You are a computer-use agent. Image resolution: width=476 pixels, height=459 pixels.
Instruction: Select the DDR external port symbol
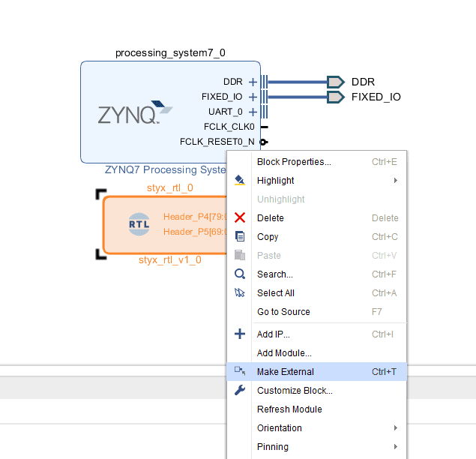pyautogui.click(x=336, y=82)
